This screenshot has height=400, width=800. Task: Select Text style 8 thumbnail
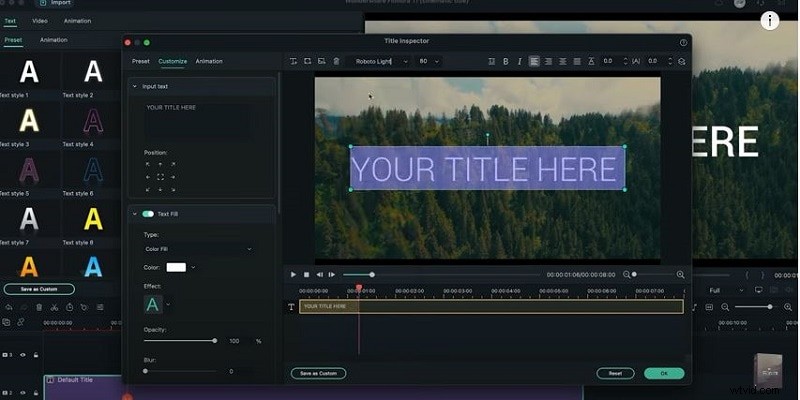tap(93, 219)
